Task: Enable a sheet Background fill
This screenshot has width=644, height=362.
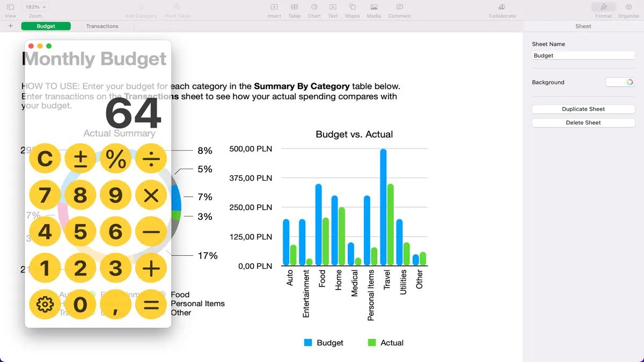Action: tap(614, 82)
